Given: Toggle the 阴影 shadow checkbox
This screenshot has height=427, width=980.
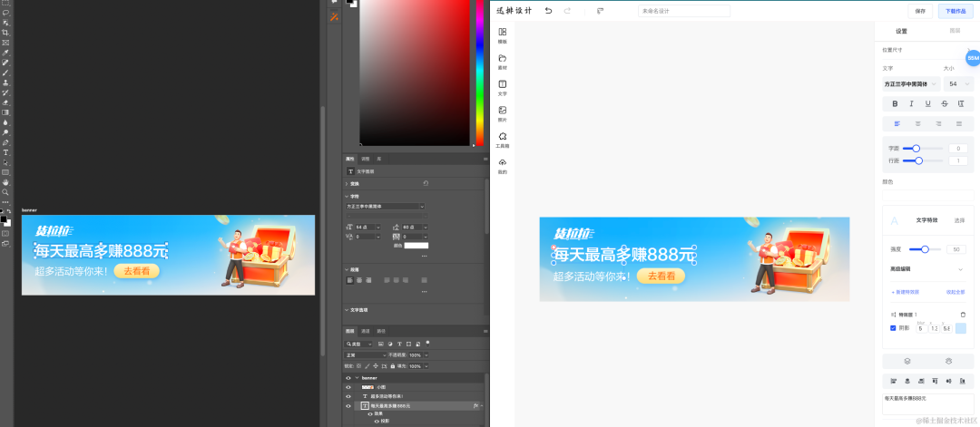Looking at the screenshot, I should [893, 328].
